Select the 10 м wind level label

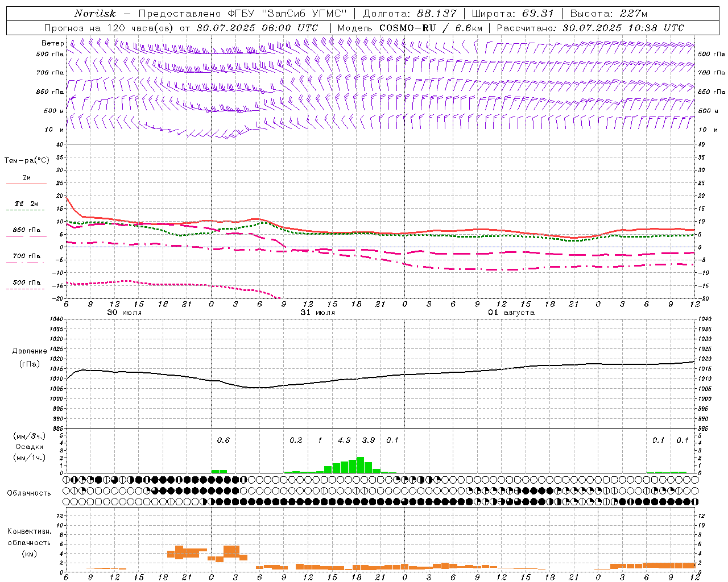(55, 130)
